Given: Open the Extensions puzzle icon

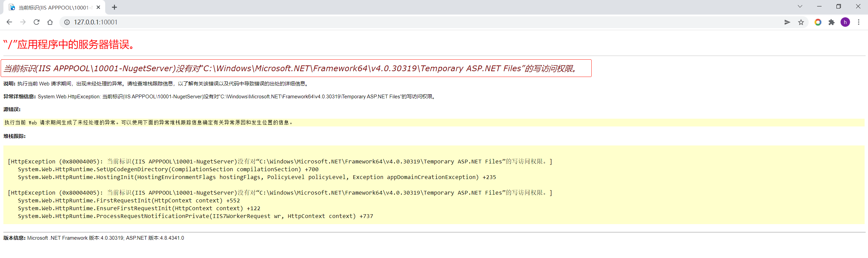Looking at the screenshot, I should click(831, 22).
